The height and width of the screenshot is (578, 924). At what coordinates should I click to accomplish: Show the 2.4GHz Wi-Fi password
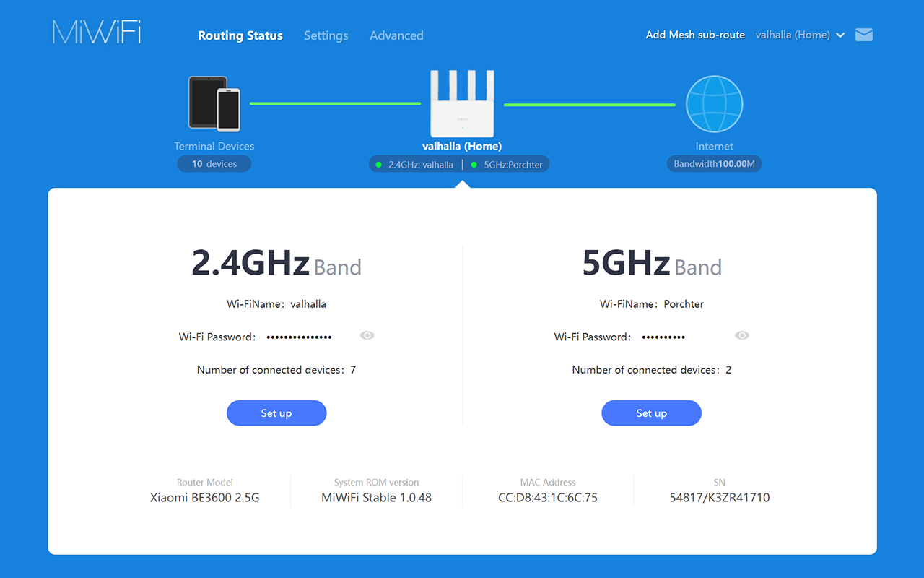coord(367,335)
